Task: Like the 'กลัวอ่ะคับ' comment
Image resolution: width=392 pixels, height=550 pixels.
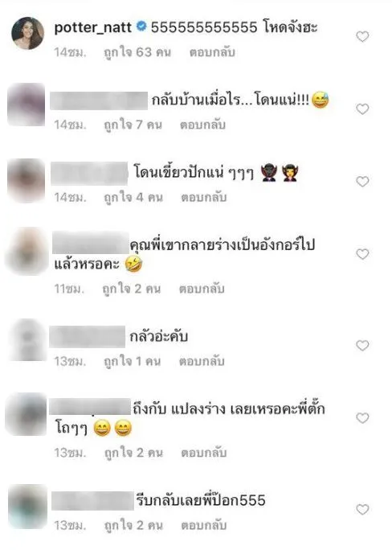Action: [x=362, y=346]
